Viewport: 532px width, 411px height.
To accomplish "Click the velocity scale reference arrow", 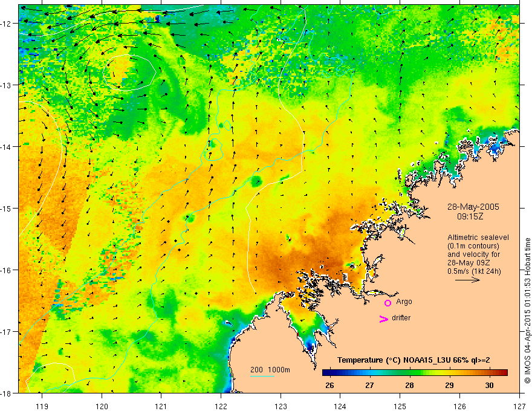I will [x=467, y=280].
